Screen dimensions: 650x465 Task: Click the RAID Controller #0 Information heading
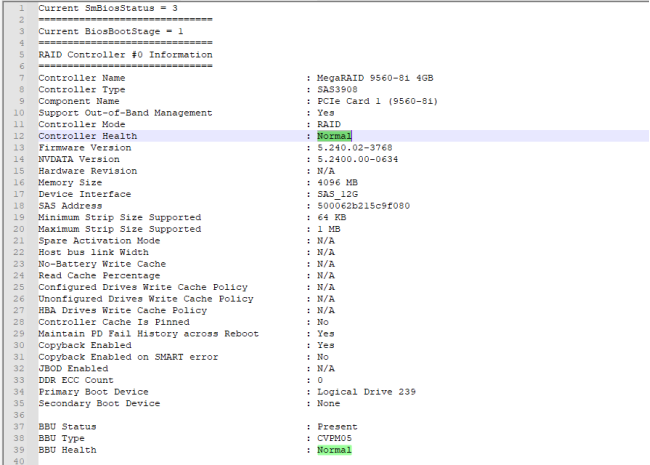[x=124, y=54]
